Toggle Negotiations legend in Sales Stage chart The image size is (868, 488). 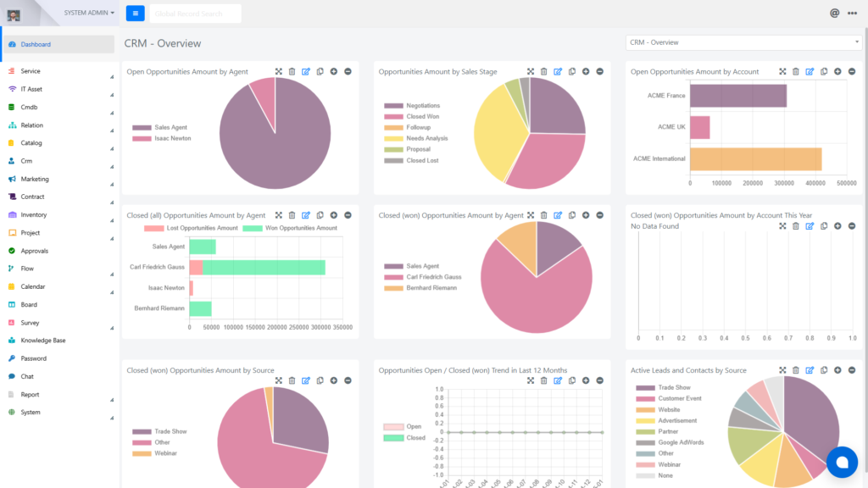pos(413,106)
